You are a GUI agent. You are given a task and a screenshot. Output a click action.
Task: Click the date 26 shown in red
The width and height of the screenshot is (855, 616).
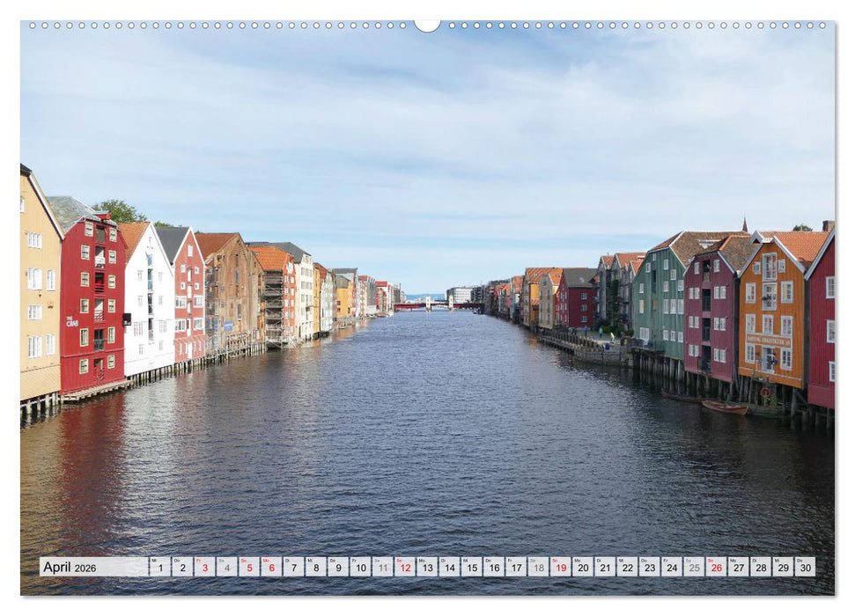(718, 568)
